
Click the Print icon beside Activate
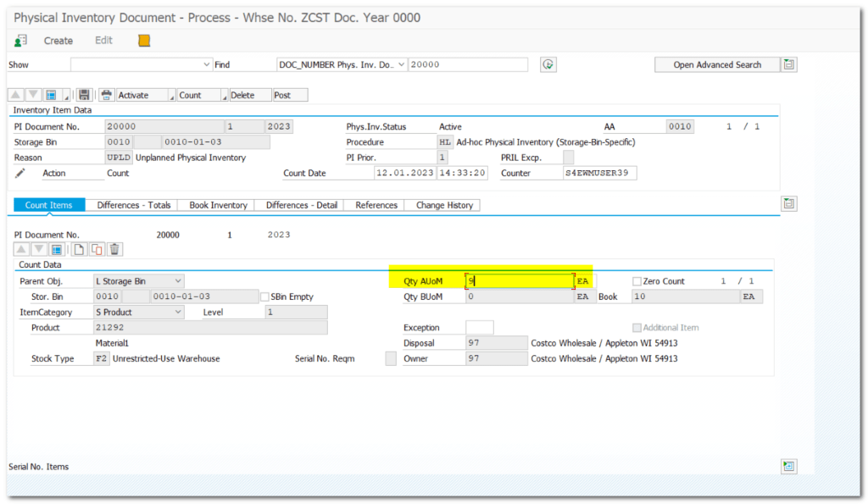(107, 95)
